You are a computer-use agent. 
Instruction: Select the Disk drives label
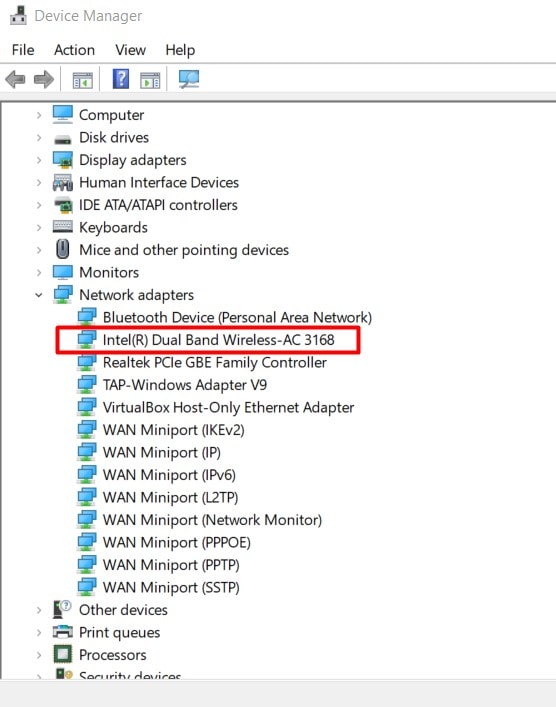[114, 138]
